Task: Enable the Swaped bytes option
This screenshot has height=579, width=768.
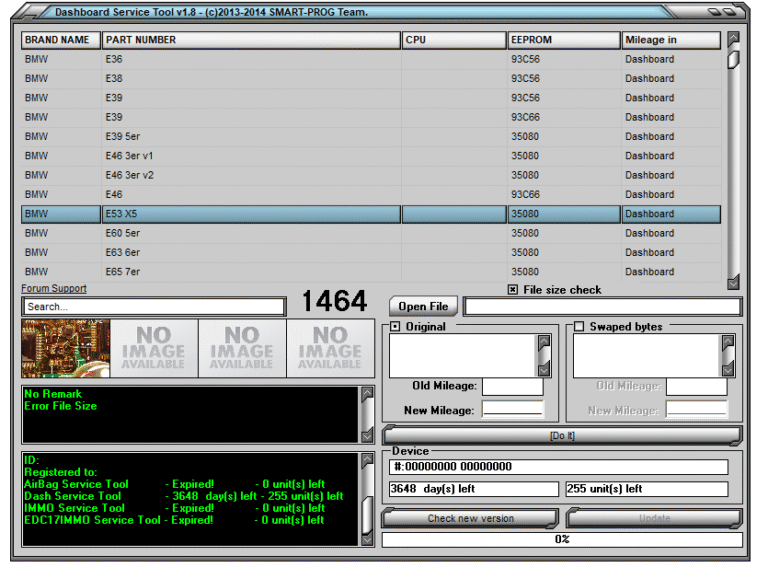Action: pos(579,326)
